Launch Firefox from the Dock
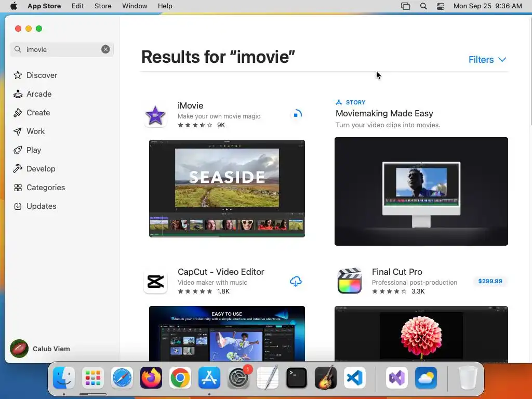The width and height of the screenshot is (532, 399). pyautogui.click(x=151, y=378)
